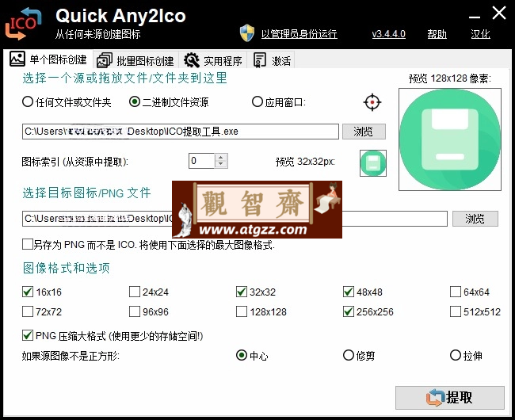Click the icon index number field

pyautogui.click(x=202, y=161)
